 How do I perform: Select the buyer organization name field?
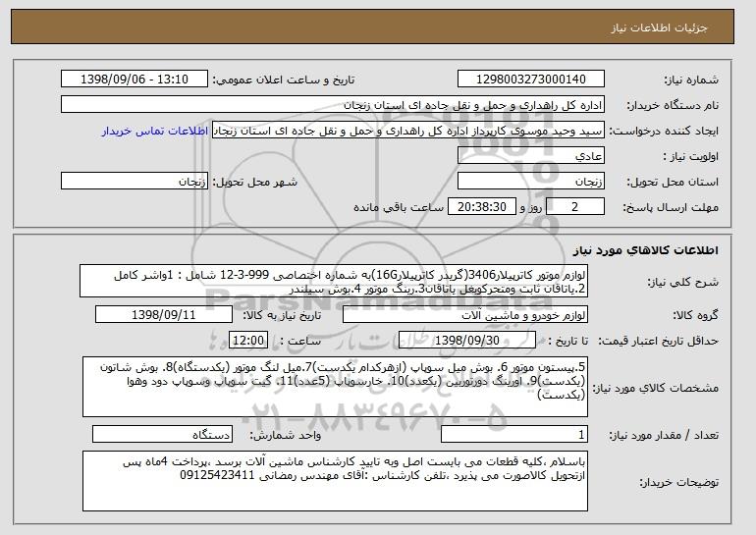(x=333, y=105)
